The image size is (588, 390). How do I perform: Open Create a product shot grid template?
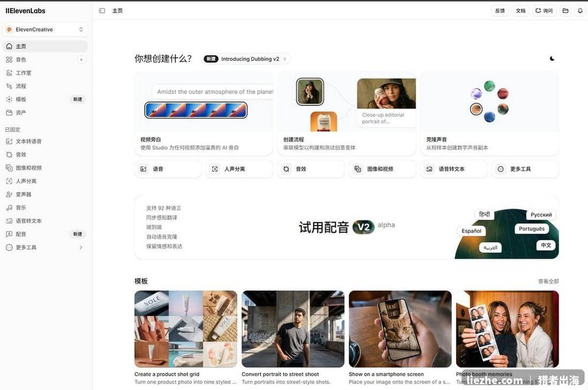tap(185, 338)
